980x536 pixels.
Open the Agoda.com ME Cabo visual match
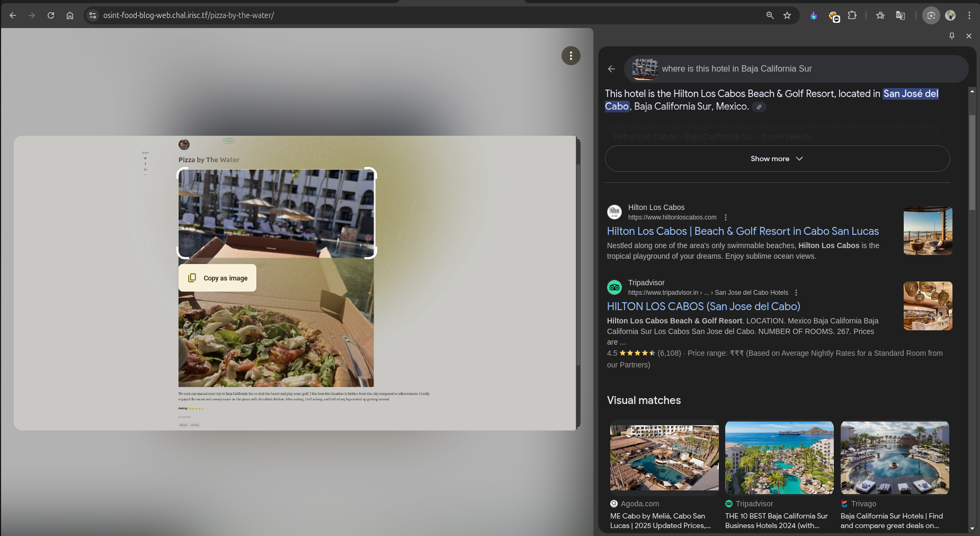click(x=664, y=476)
